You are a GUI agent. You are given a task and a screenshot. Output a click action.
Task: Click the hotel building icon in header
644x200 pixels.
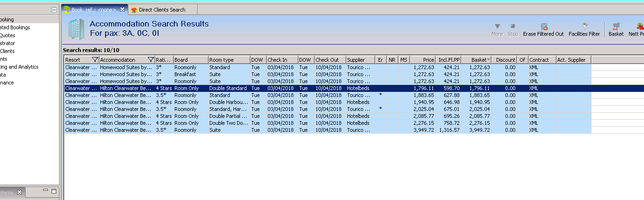click(x=76, y=29)
